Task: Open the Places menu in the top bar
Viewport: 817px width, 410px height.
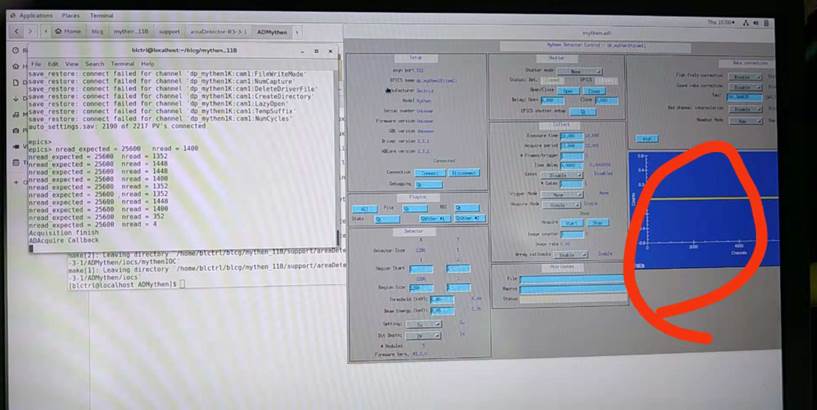Action: pos(71,16)
